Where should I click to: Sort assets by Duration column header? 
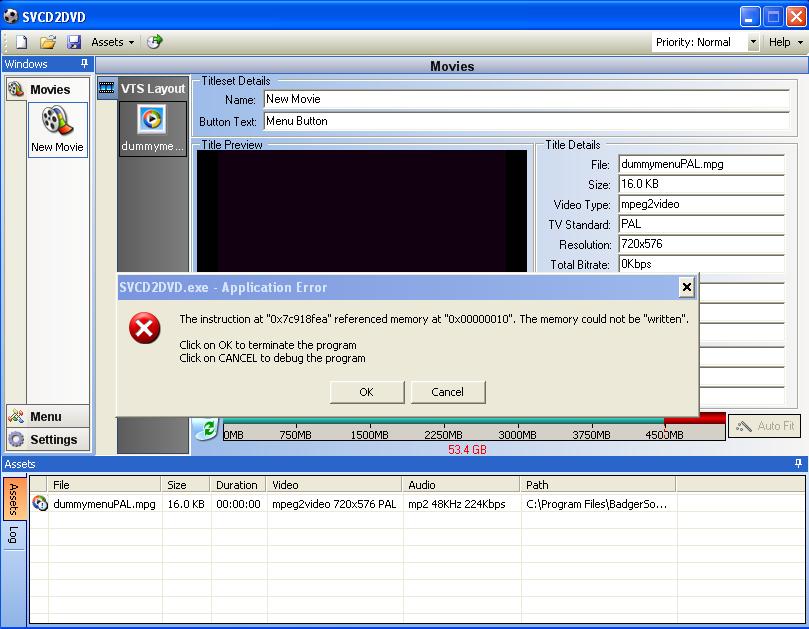tap(238, 485)
